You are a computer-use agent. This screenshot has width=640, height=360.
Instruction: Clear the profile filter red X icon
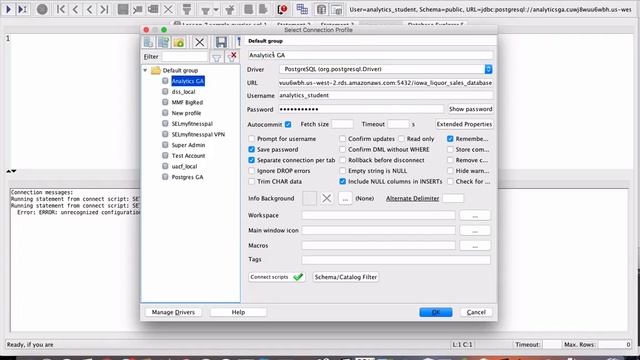pyautogui.click(x=232, y=57)
